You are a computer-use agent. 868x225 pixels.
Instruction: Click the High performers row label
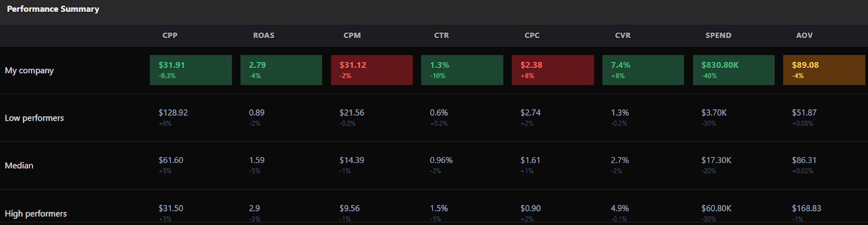36,214
